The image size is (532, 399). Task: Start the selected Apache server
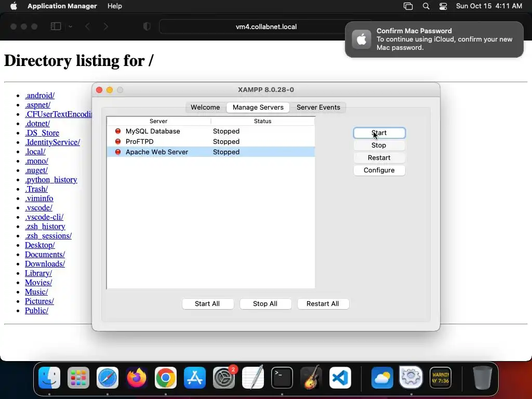(379, 132)
